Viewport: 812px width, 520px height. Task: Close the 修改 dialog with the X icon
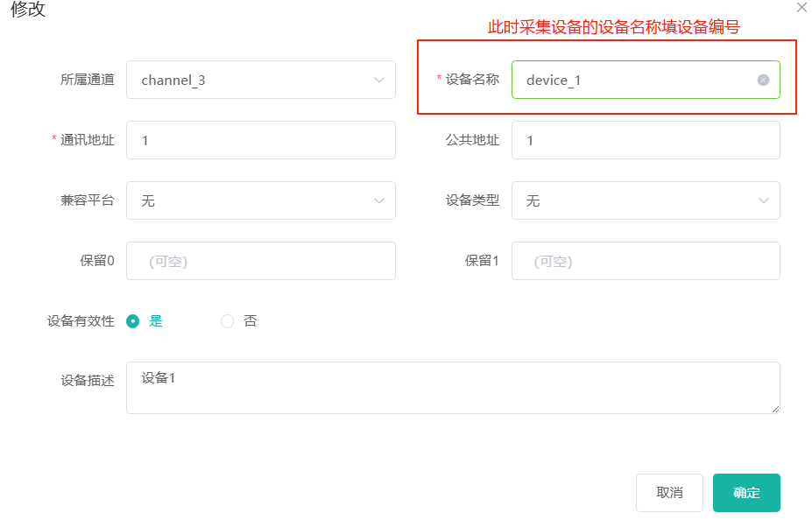(x=801, y=8)
